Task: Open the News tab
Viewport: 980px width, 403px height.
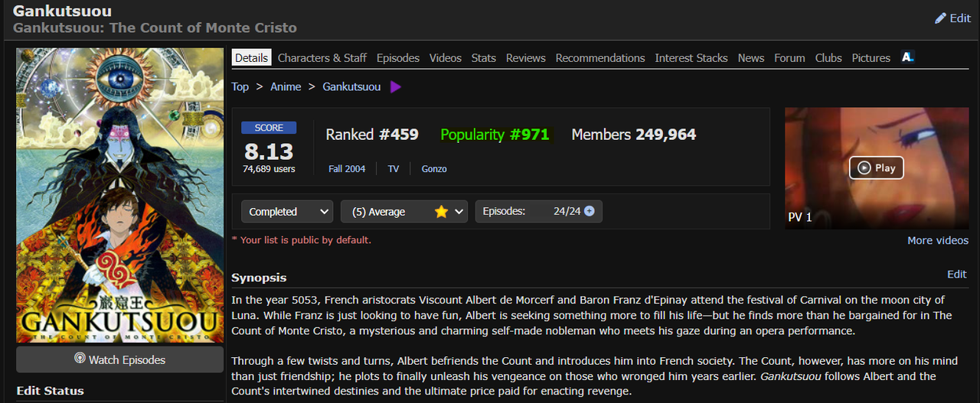Action: (x=751, y=58)
